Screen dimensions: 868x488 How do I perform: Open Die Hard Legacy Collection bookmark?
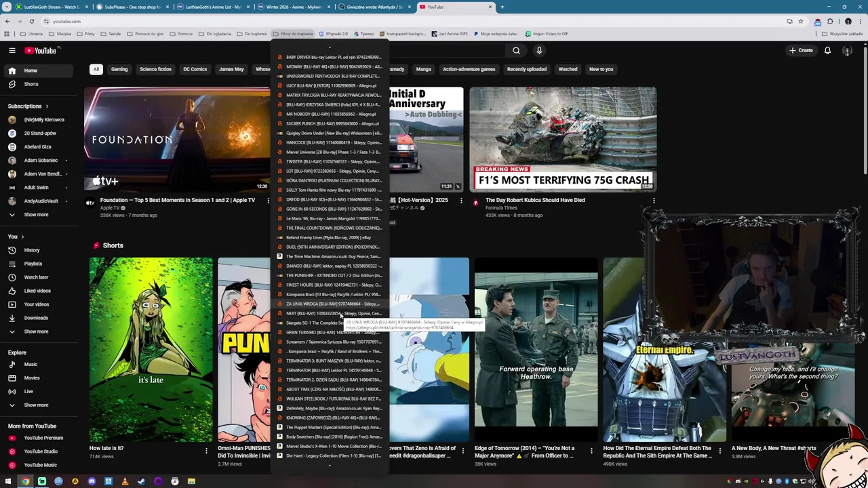pyautogui.click(x=330, y=456)
